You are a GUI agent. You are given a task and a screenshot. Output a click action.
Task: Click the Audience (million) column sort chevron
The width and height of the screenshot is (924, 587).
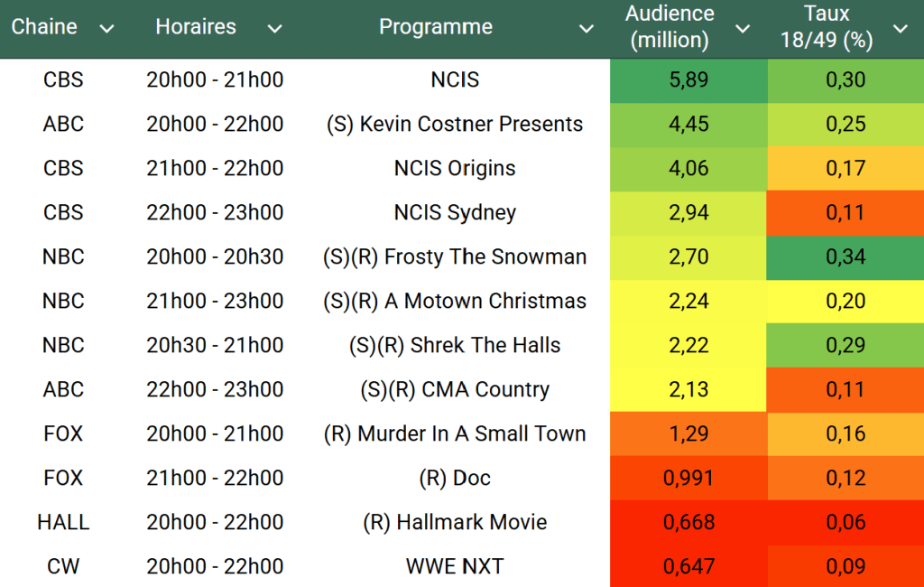(743, 29)
